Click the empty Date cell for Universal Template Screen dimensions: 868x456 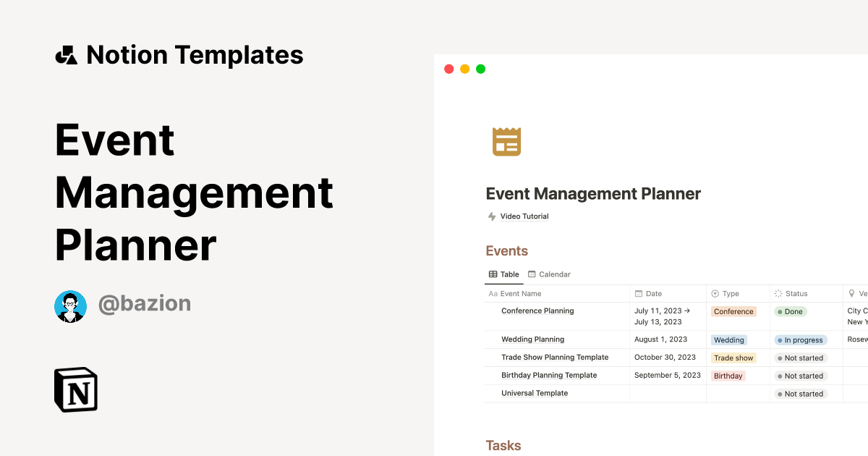pyautogui.click(x=667, y=393)
